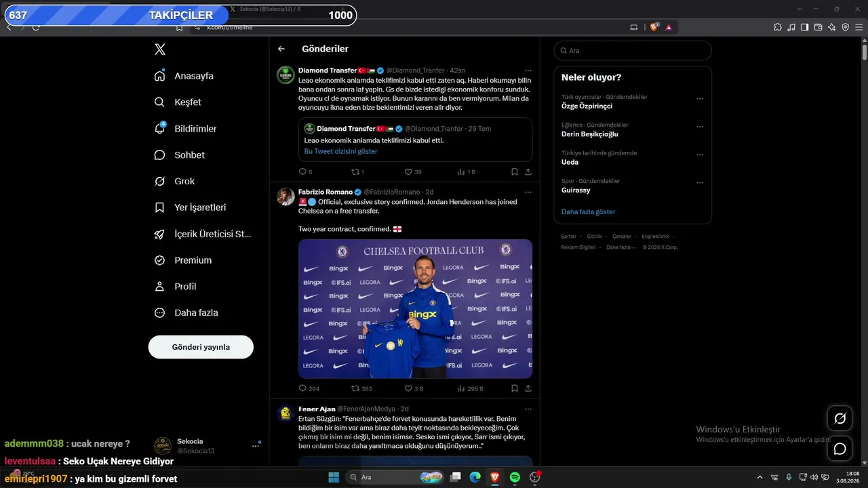Image resolution: width=868 pixels, height=488 pixels.
Task: Open Grok from the sidebar
Action: coord(174,182)
